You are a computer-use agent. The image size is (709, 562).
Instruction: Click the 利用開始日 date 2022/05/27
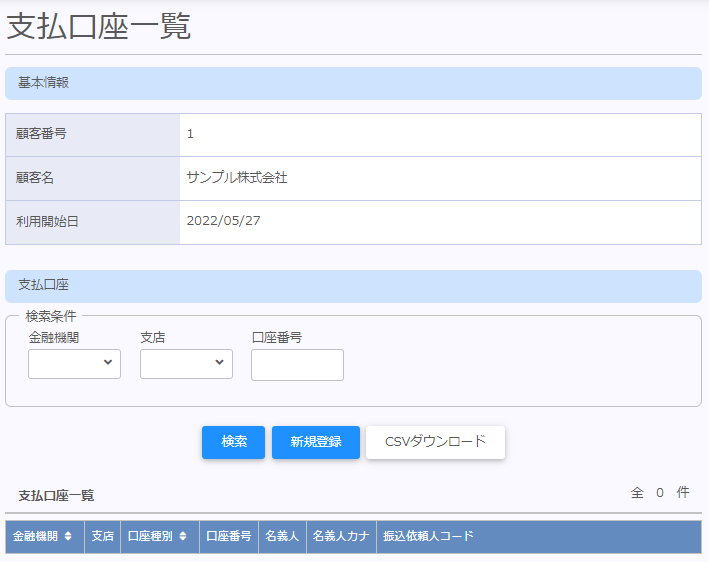pyautogui.click(x=224, y=221)
